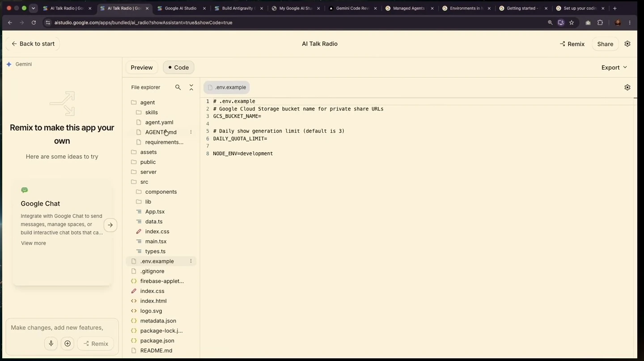This screenshot has width=644, height=361.
Task: Open the Export dropdown
Action: [x=614, y=68]
